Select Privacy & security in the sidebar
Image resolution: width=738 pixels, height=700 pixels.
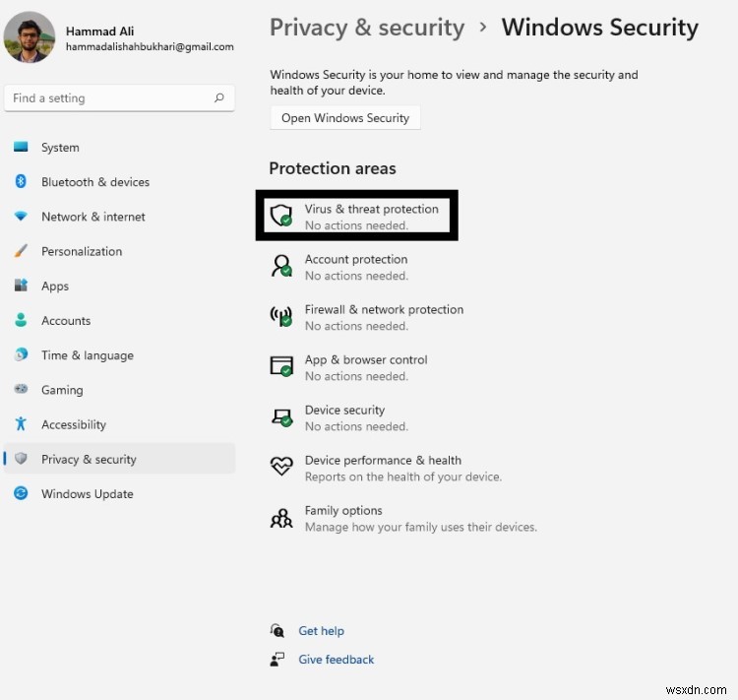[x=119, y=459]
